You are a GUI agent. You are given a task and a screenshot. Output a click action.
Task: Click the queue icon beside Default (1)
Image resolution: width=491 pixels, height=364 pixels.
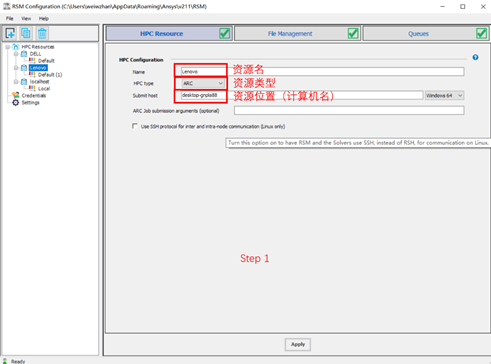tap(32, 75)
